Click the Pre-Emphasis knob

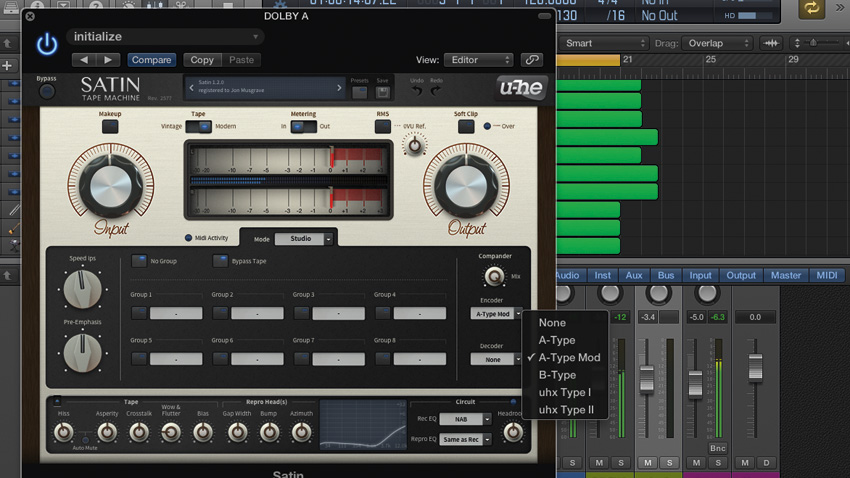(x=82, y=352)
